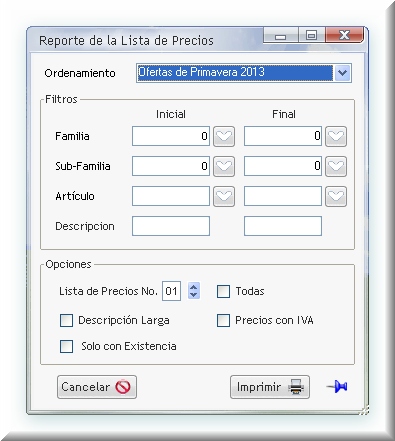Click the Familia Inicial input field
Image resolution: width=395 pixels, height=441 pixels.
tap(171, 136)
